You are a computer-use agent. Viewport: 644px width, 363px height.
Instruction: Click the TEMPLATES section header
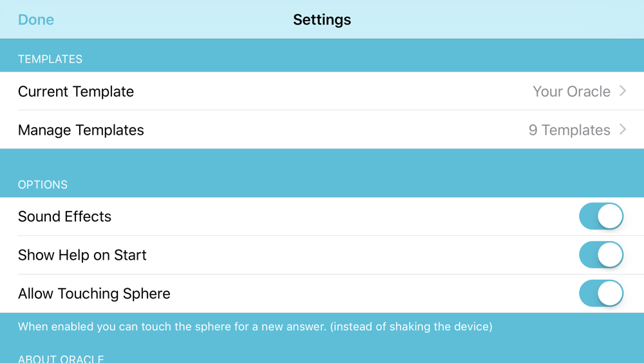coord(50,59)
